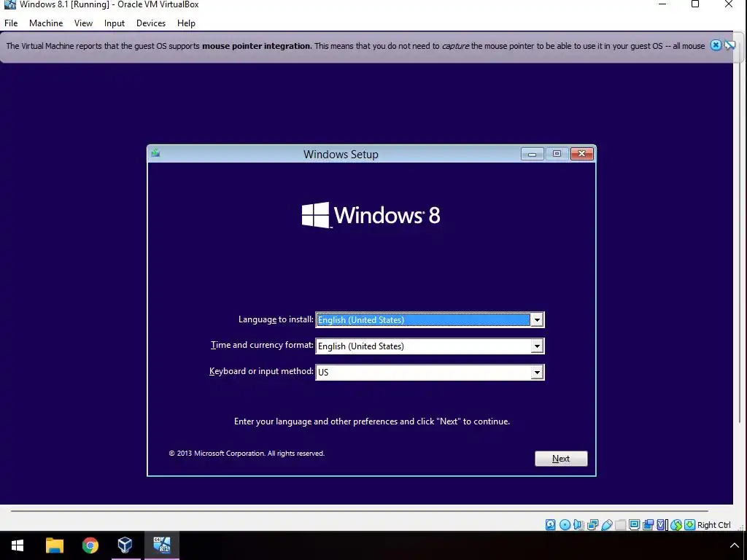Click the keyboard capture green arrow icon
747x560 pixels.
[690, 525]
